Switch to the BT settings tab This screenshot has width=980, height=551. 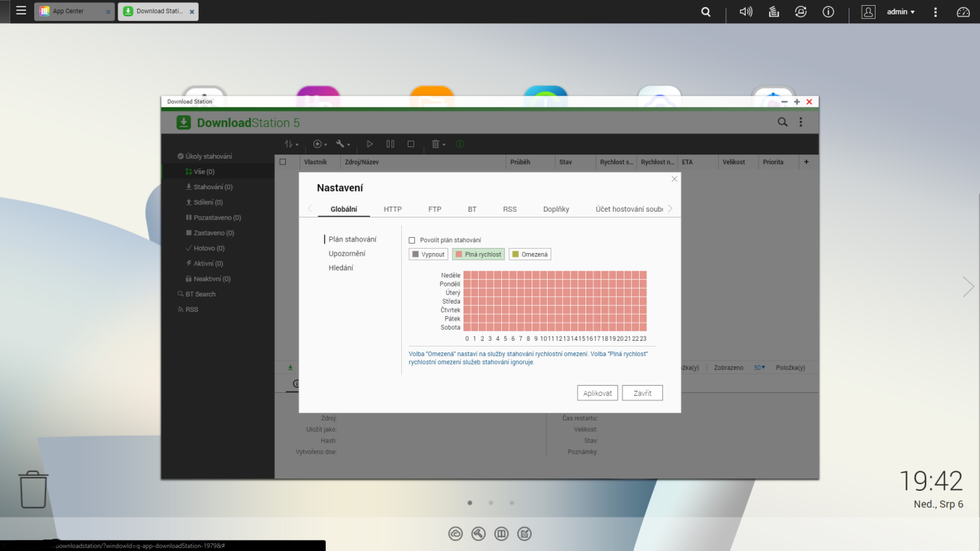pyautogui.click(x=472, y=209)
